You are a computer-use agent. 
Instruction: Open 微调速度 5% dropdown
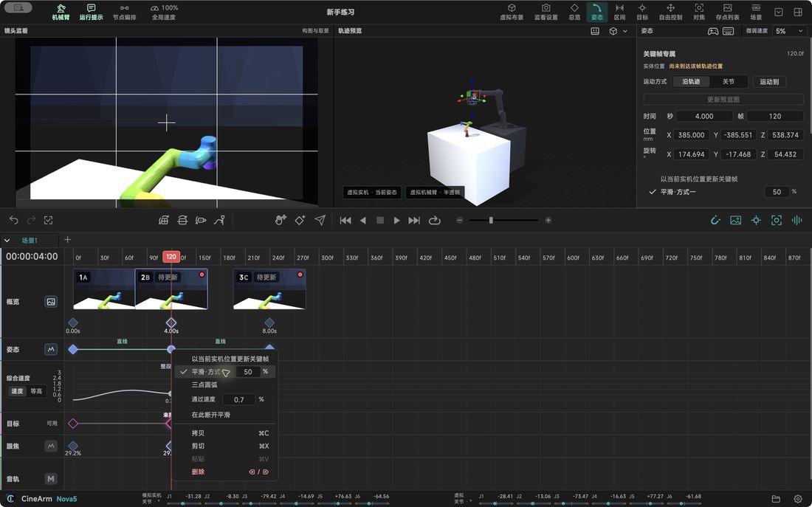click(788, 31)
